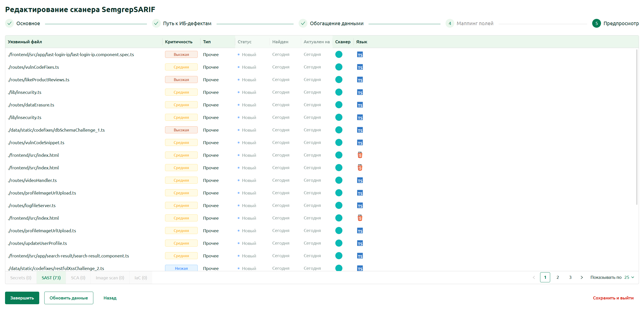Screen dimensions: 644x309
Task: Click the «Статус» column header
Action: click(252, 42)
